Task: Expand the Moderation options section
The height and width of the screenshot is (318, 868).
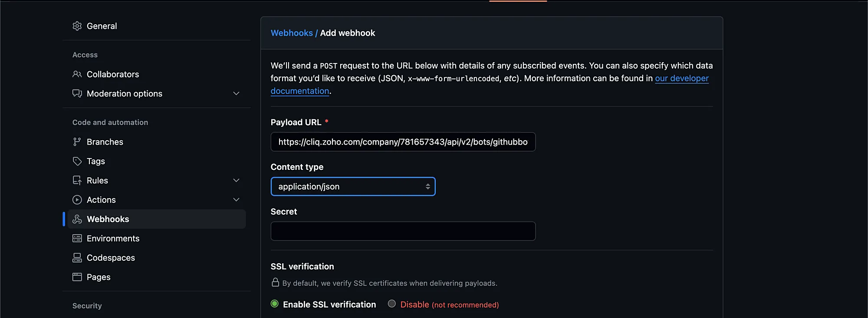Action: tap(236, 94)
